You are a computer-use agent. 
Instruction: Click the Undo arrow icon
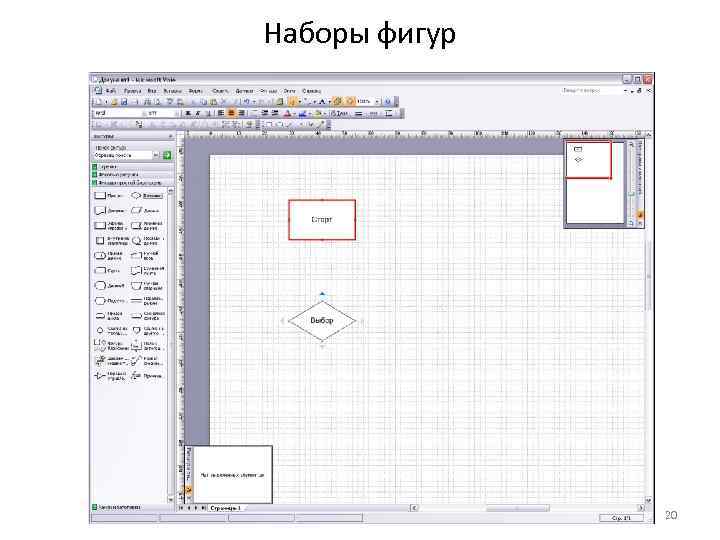click(x=247, y=101)
